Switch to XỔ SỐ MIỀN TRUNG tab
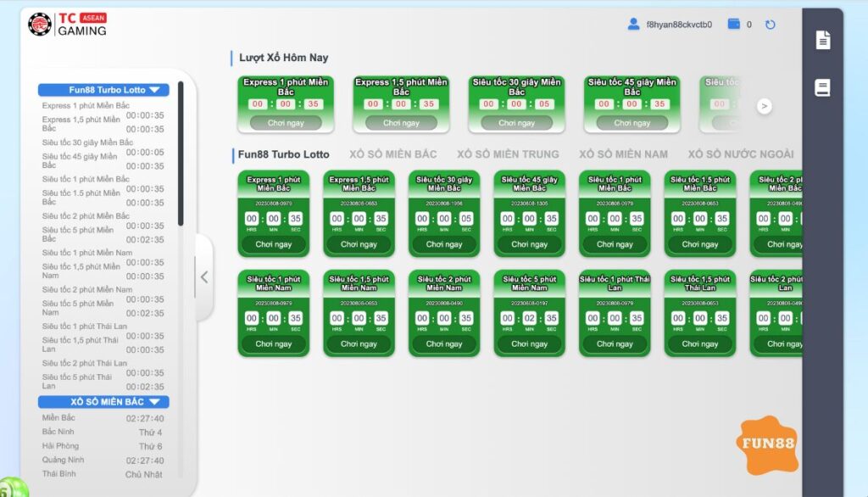This screenshot has height=497, width=868. tap(508, 154)
